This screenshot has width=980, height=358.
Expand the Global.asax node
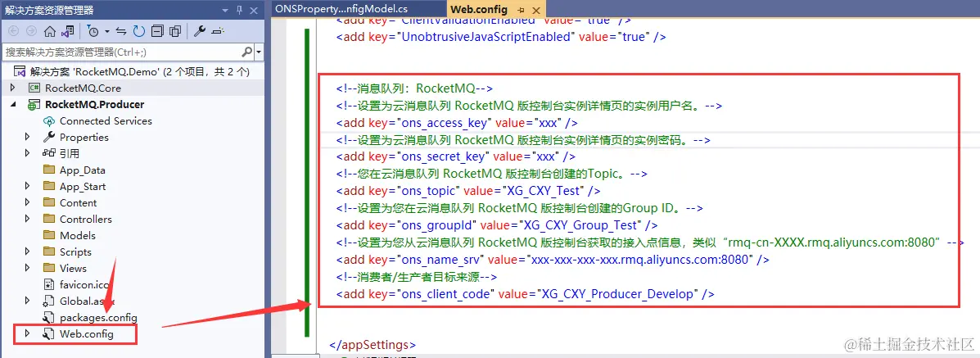click(27, 301)
